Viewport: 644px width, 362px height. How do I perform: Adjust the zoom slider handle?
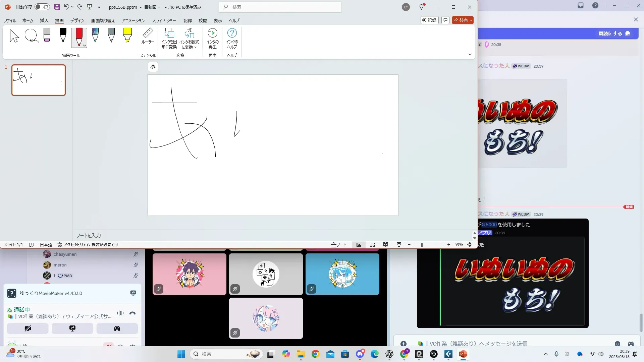422,245
